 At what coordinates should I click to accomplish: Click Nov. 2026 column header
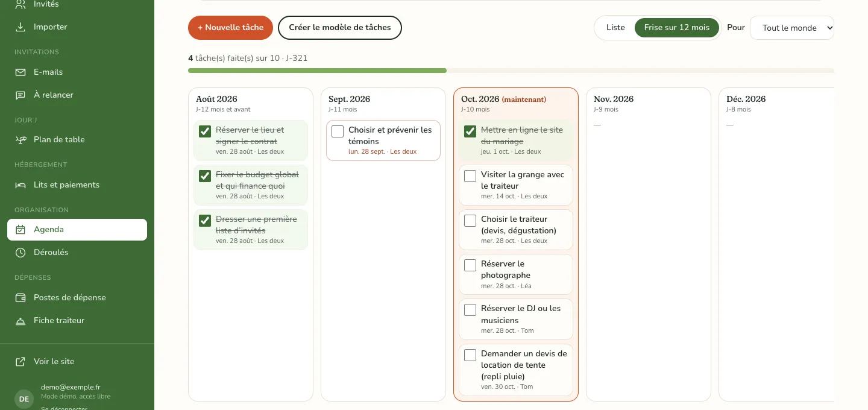pos(614,99)
